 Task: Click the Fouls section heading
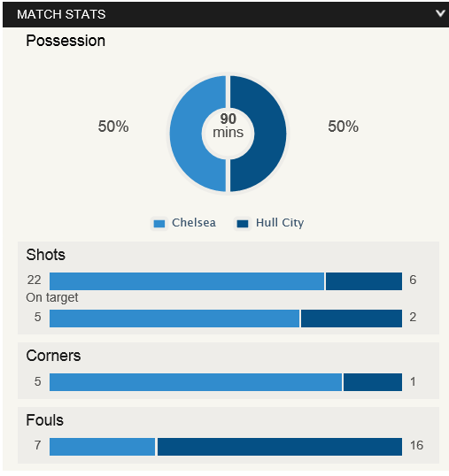44,420
